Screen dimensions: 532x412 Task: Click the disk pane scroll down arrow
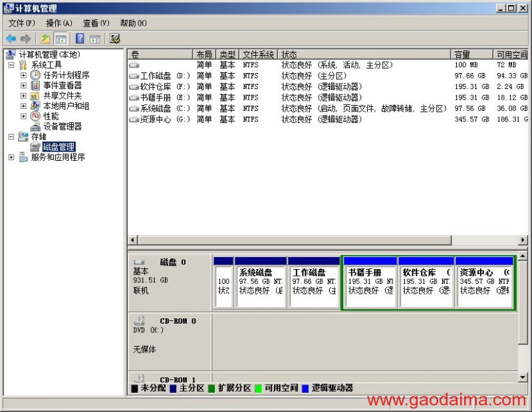(523, 376)
